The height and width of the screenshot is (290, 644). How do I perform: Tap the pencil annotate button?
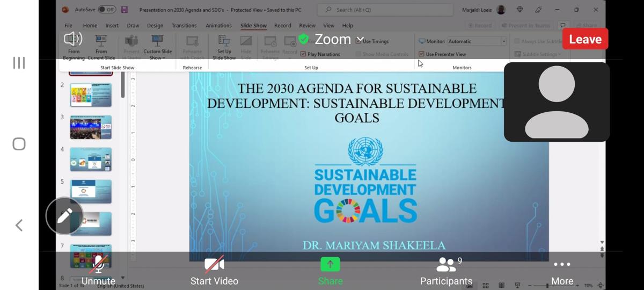(x=64, y=216)
